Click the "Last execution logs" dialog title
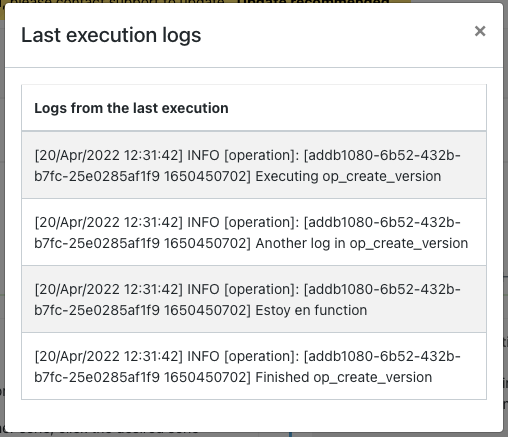This screenshot has width=508, height=437. coord(111,35)
